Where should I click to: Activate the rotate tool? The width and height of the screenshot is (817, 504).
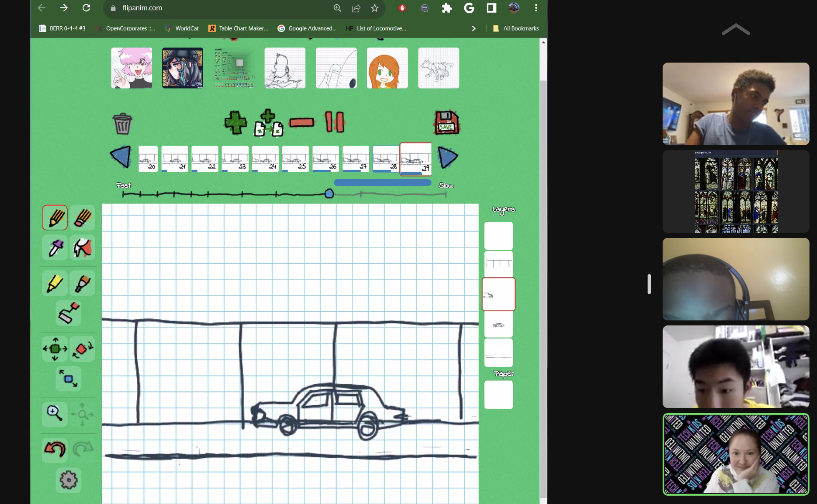82,349
